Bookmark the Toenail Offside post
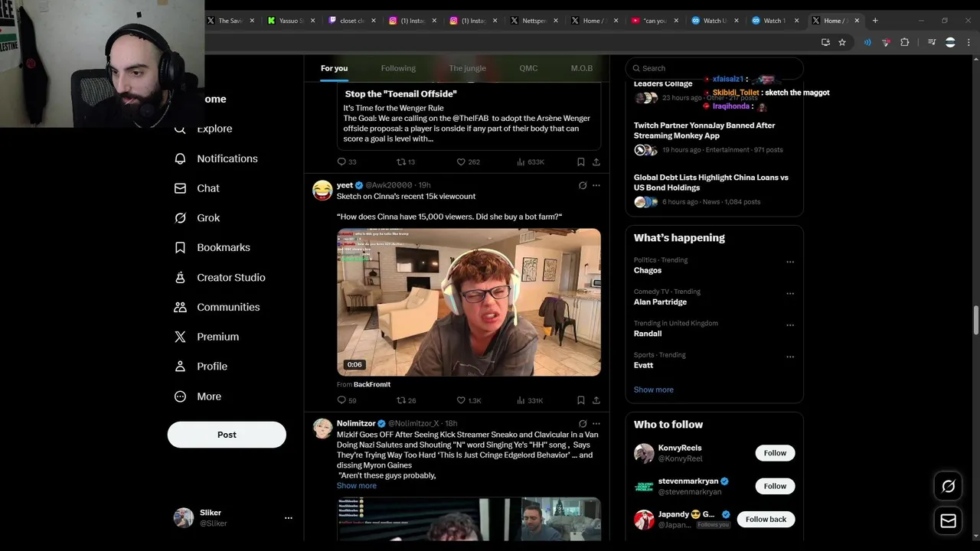The image size is (980, 551). (580, 162)
